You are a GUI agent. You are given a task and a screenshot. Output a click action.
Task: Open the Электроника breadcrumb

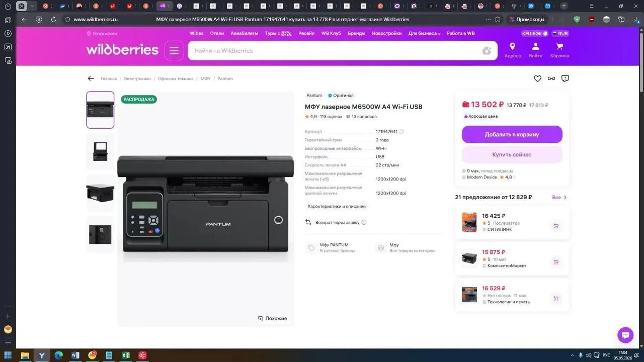[137, 79]
